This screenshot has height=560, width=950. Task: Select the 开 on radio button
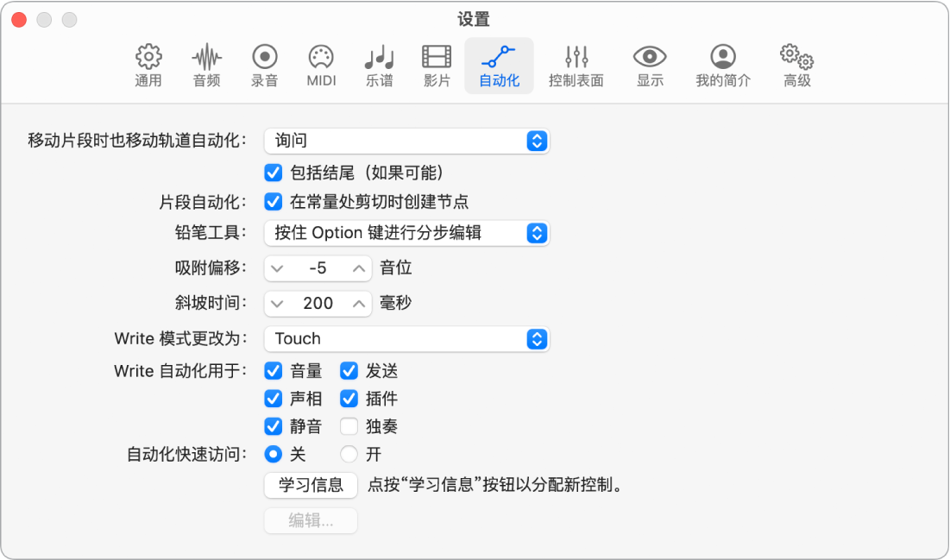point(349,454)
